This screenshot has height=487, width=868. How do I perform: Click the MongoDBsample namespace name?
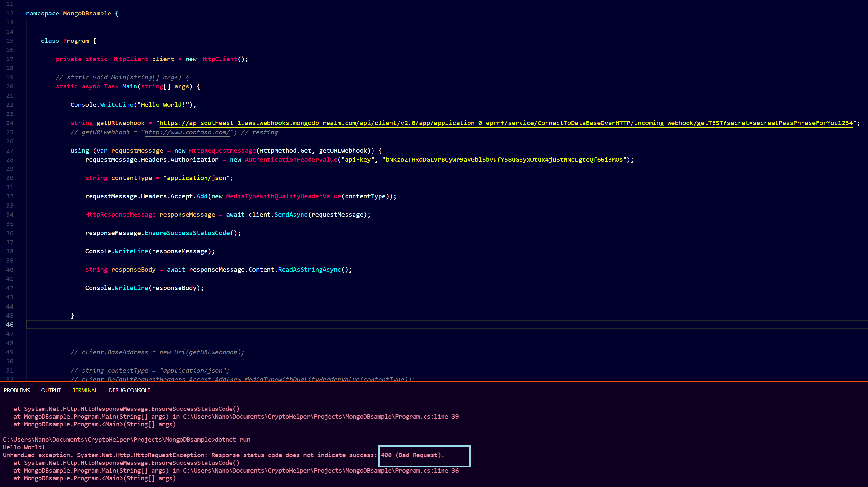coord(87,14)
